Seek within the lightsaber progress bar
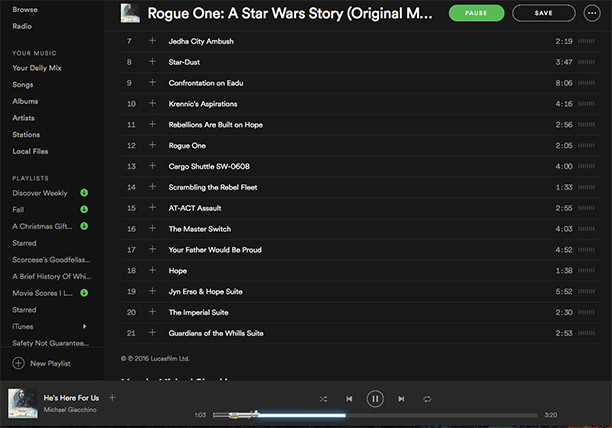Viewport: 612px width, 428px height. [300, 414]
